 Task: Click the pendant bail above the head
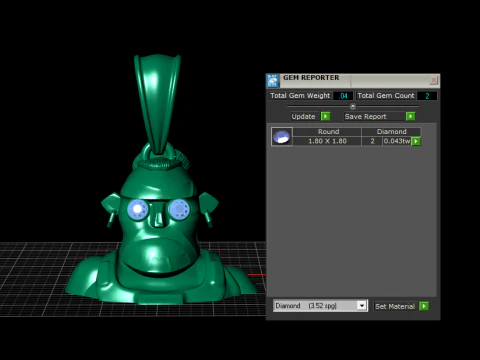(x=157, y=103)
